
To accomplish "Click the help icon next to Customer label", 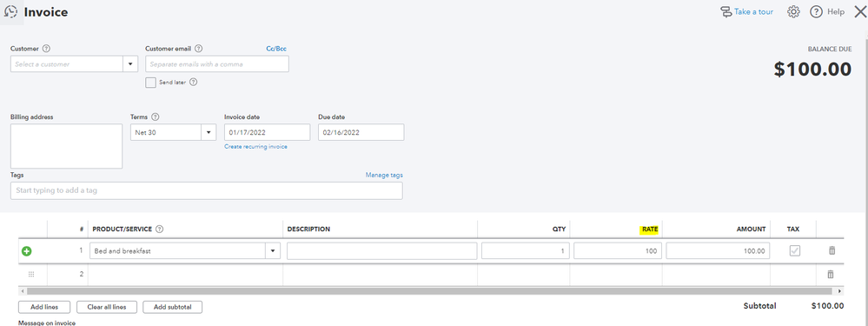I will click(x=46, y=48).
